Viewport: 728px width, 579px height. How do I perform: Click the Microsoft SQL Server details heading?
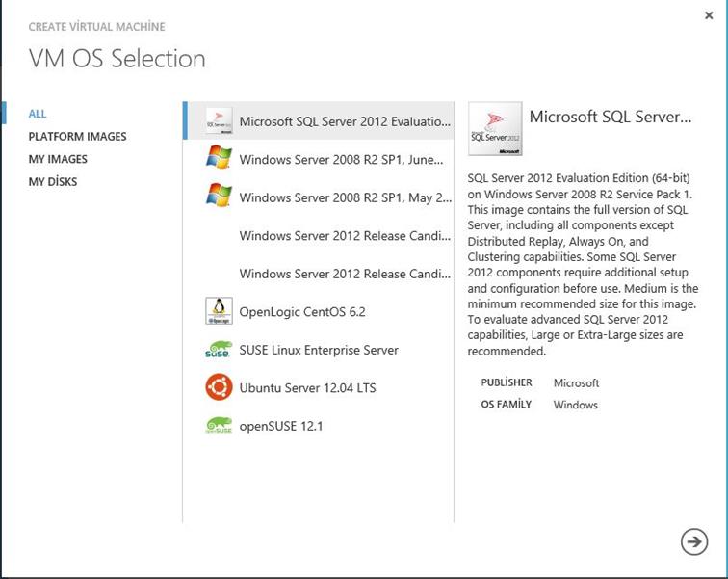(611, 117)
